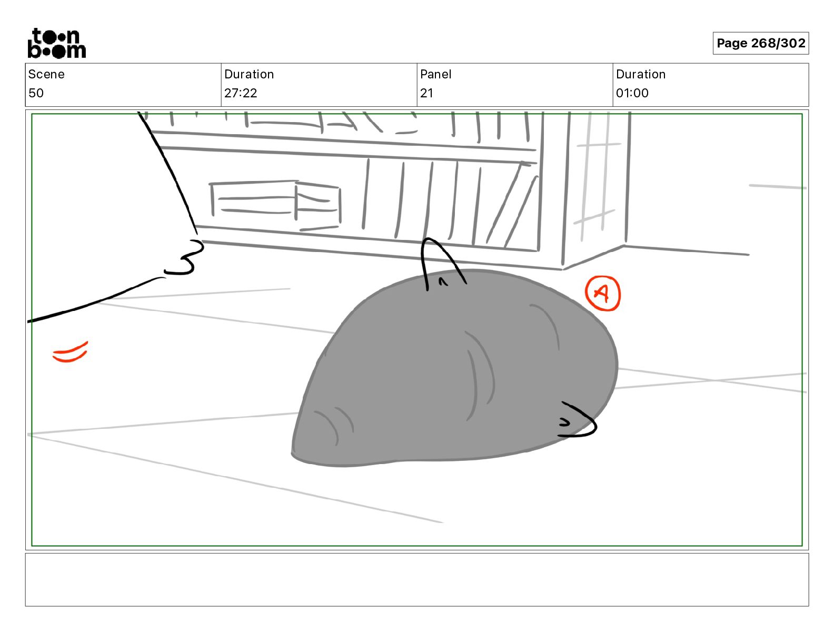Click the Panel 21 header cell

pos(515,85)
